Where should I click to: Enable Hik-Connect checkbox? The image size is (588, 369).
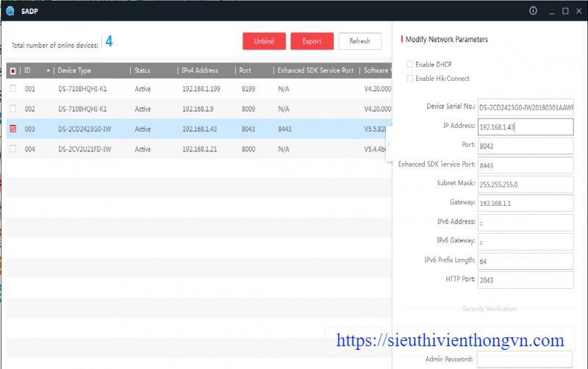coord(410,79)
